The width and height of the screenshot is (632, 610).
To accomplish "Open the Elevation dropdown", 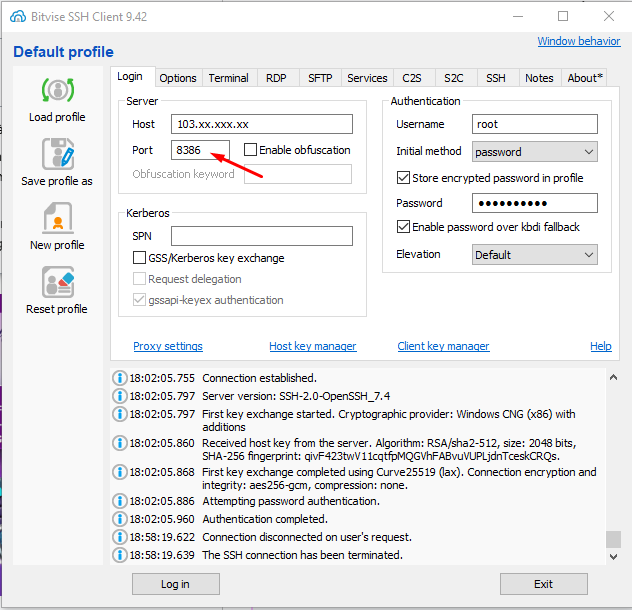I will click(534, 254).
